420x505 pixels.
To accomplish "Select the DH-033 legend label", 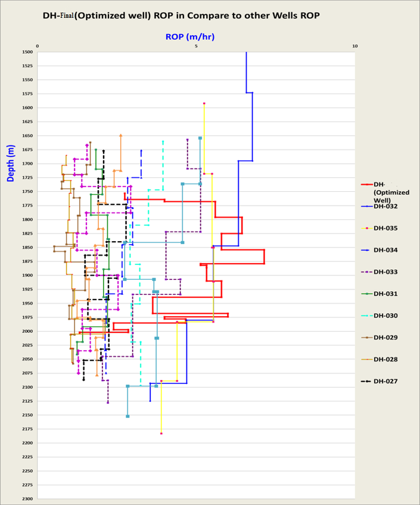I will click(385, 272).
